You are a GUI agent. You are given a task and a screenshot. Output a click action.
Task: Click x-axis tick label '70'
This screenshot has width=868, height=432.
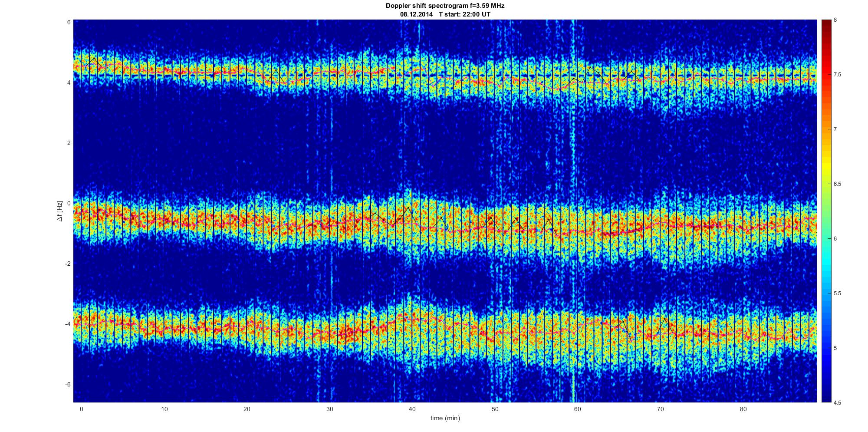pos(660,409)
